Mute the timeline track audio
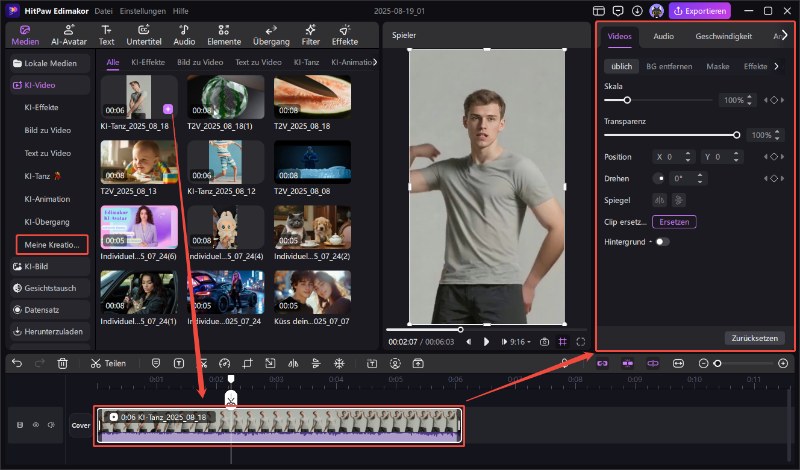Screen dimensions: 800x470 click(52, 425)
